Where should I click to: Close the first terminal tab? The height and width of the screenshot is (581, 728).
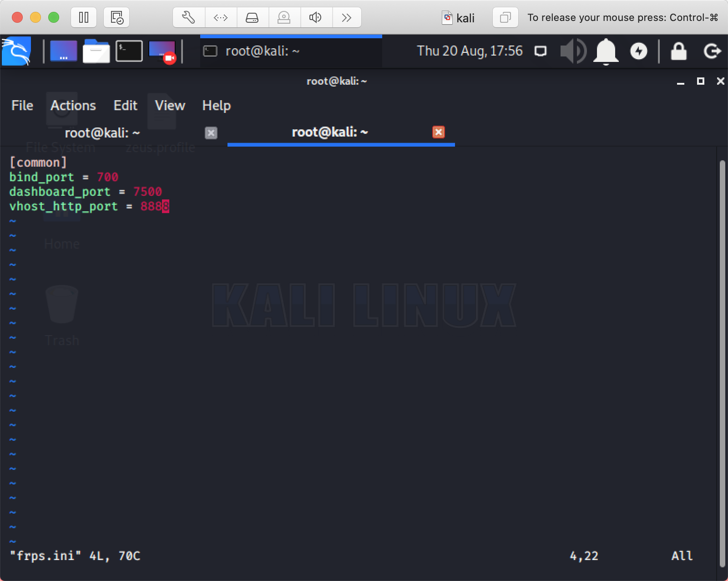click(211, 133)
